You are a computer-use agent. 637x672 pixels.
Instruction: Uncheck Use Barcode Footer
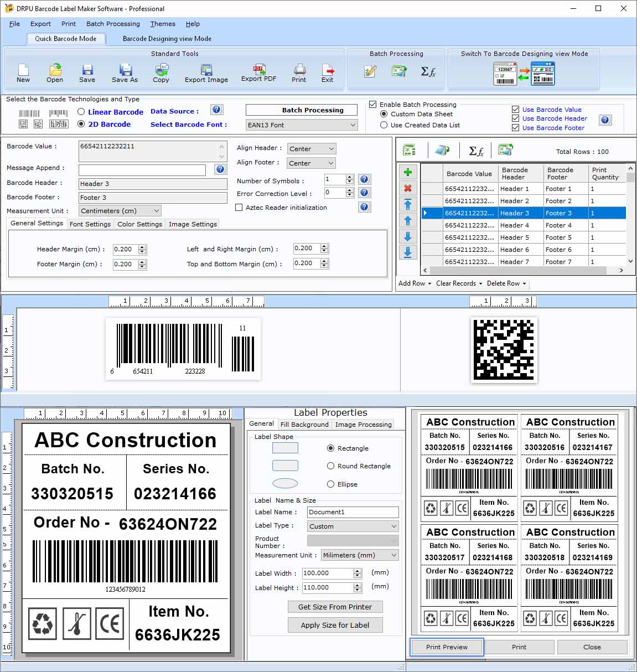pyautogui.click(x=516, y=128)
